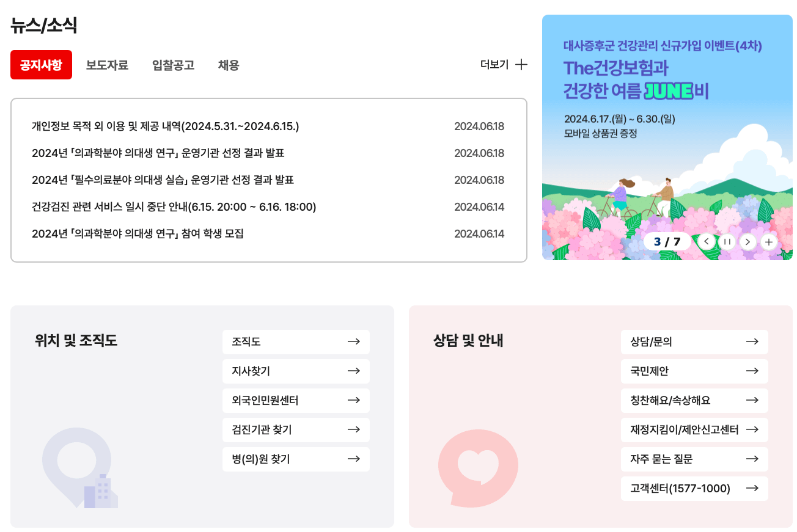Screen dimensions: 797x532
Task: Click the 고객센터(1577-1000) button
Action: click(x=694, y=489)
